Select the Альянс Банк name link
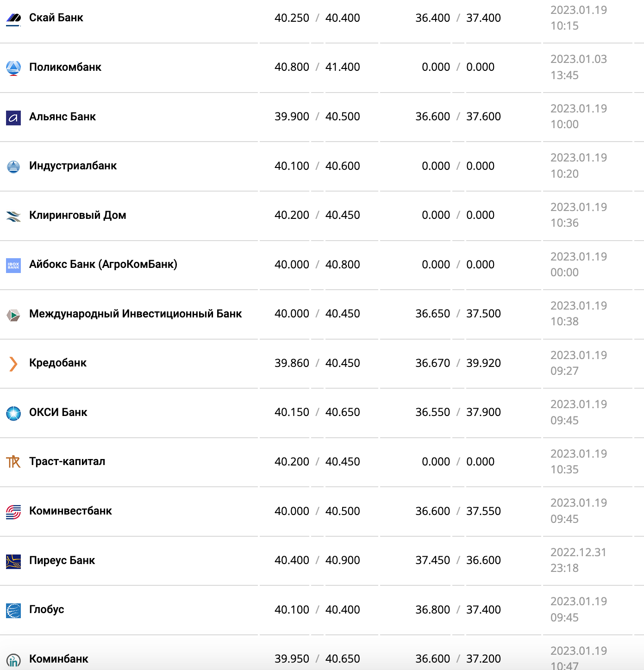 (x=63, y=117)
